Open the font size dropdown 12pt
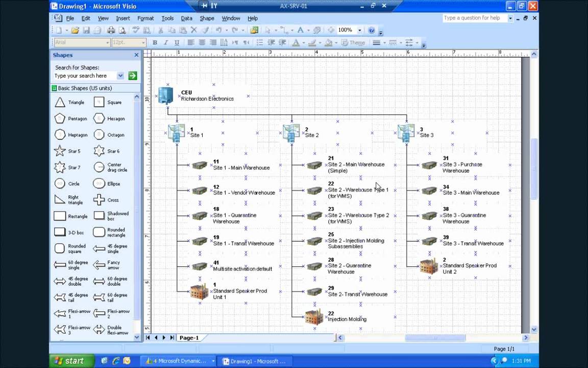This screenshot has height=368, width=588. tap(143, 42)
